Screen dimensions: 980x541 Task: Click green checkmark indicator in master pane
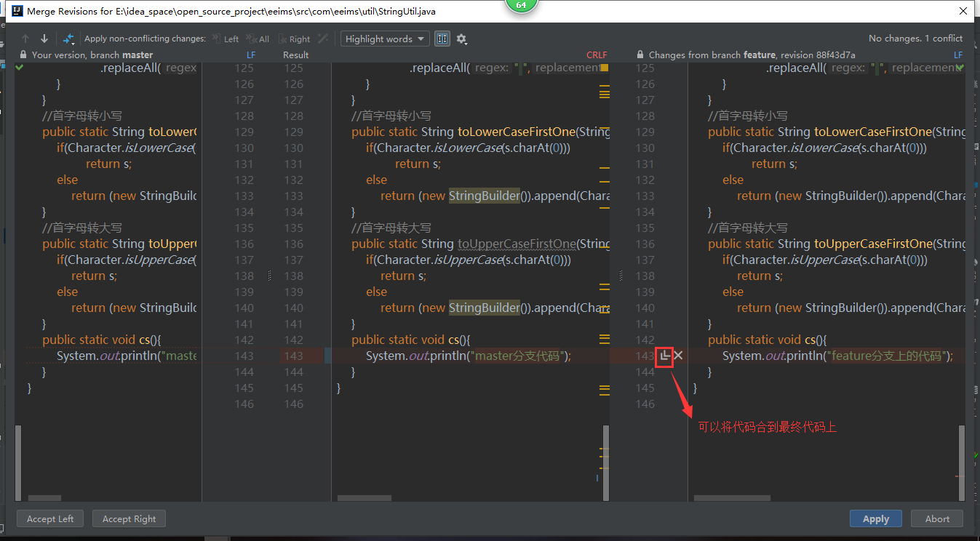click(x=20, y=68)
